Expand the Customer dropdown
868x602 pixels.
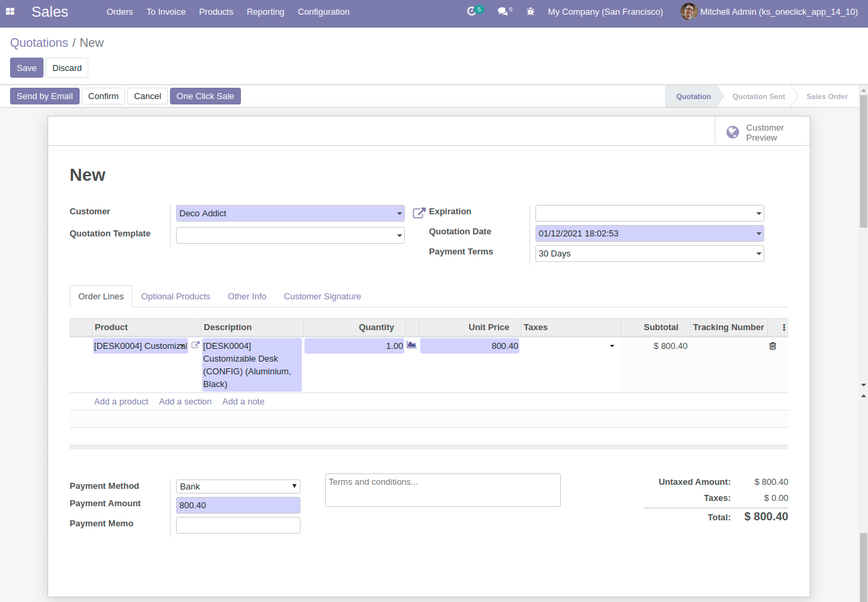(399, 214)
